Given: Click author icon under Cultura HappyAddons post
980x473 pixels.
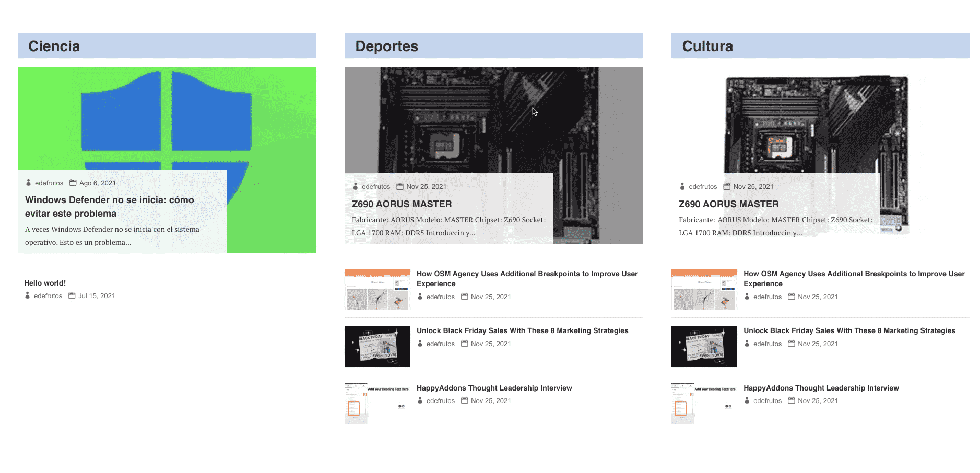Looking at the screenshot, I should click(x=747, y=400).
